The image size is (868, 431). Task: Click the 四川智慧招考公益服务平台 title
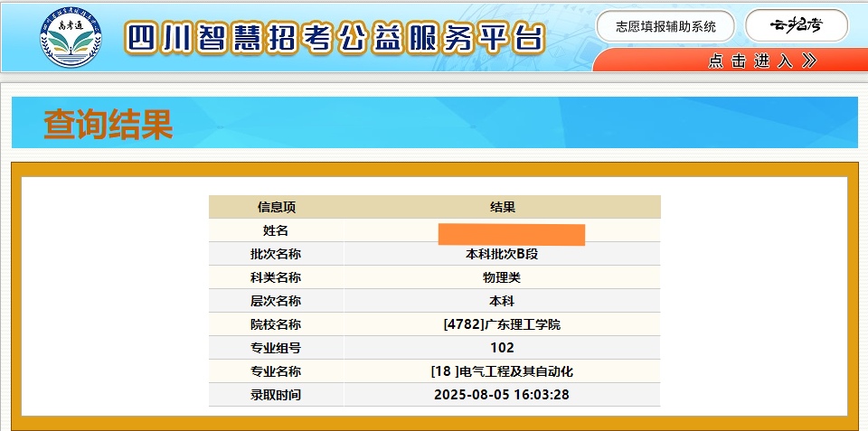click(x=335, y=37)
